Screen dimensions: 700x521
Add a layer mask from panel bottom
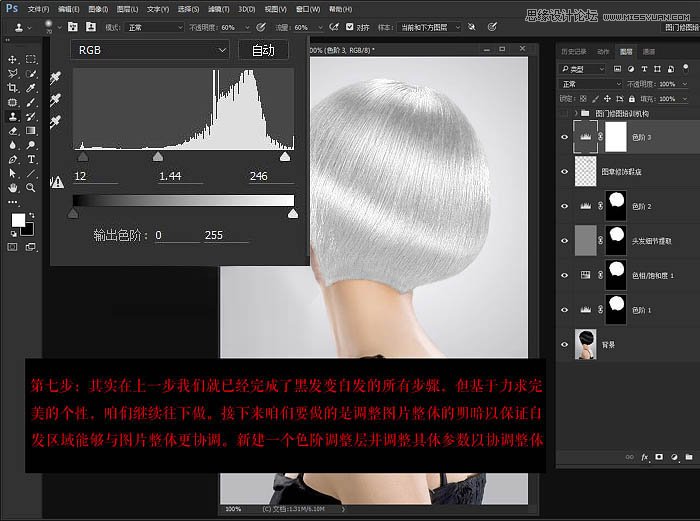(657, 455)
